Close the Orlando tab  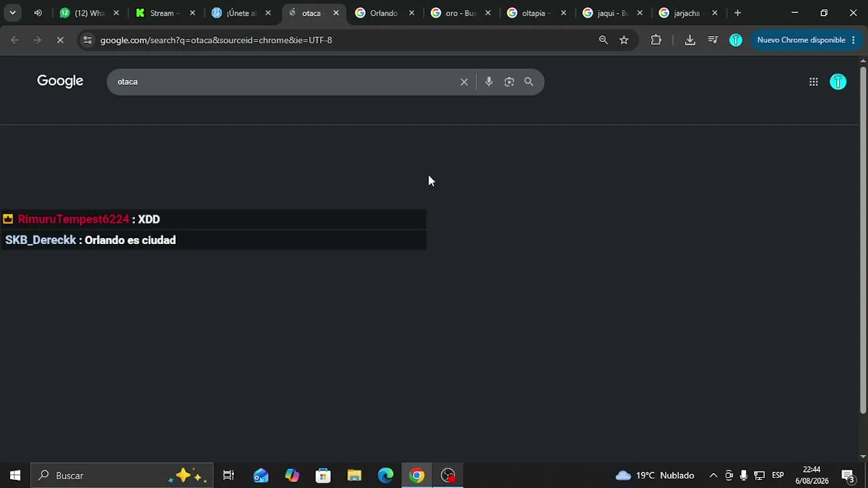(x=412, y=13)
